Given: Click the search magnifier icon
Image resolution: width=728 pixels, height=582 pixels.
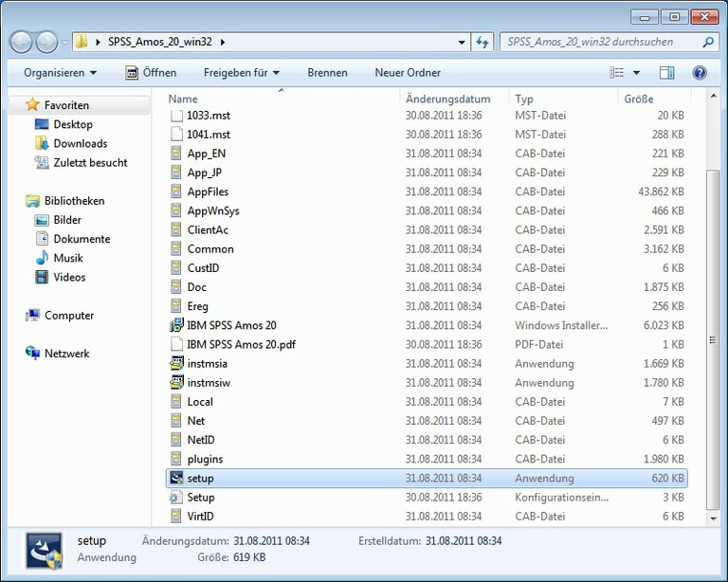Looking at the screenshot, I should point(708,43).
